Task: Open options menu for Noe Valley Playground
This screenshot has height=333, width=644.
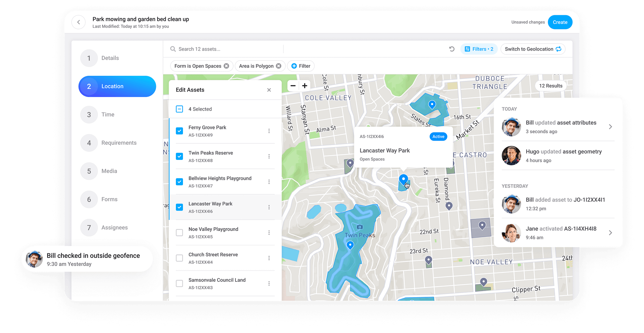Action: tap(269, 233)
